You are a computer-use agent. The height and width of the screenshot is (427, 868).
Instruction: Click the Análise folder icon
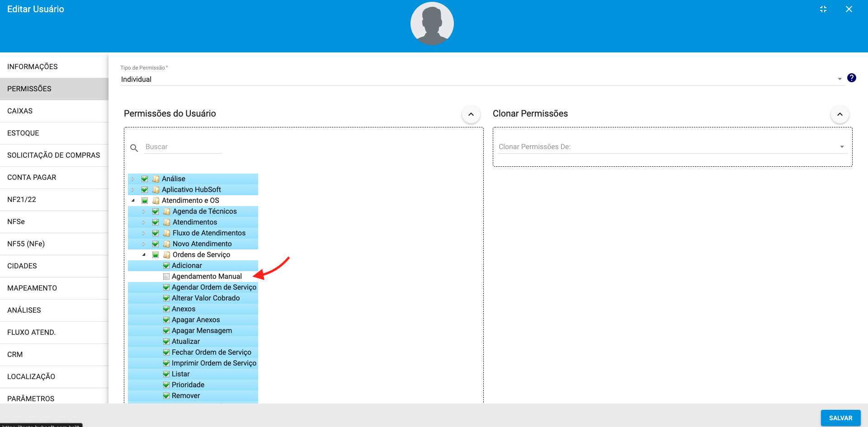point(156,179)
